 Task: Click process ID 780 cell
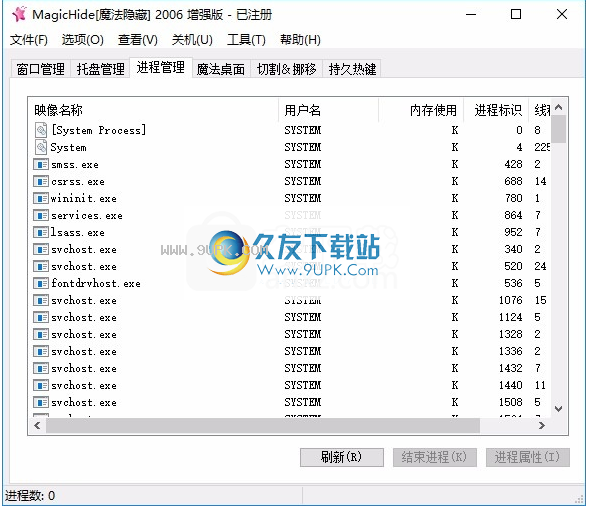[x=513, y=198]
